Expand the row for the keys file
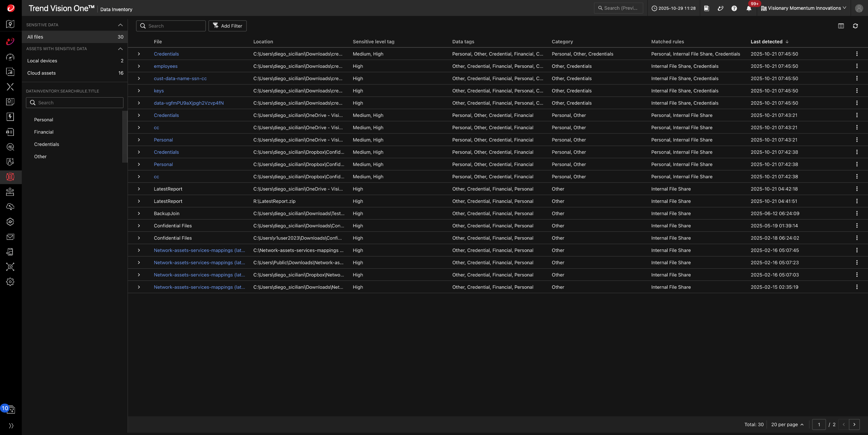868x435 pixels. [139, 91]
